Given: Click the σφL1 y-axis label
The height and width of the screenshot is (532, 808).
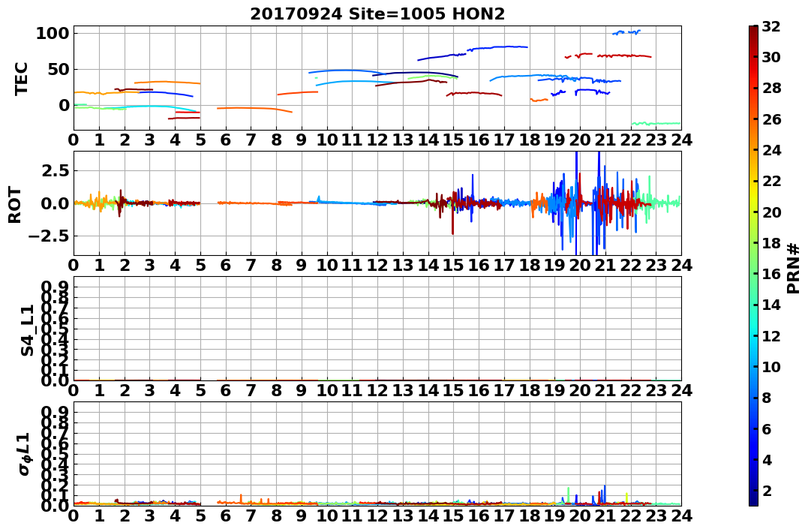Looking at the screenshot, I should click(x=25, y=454).
